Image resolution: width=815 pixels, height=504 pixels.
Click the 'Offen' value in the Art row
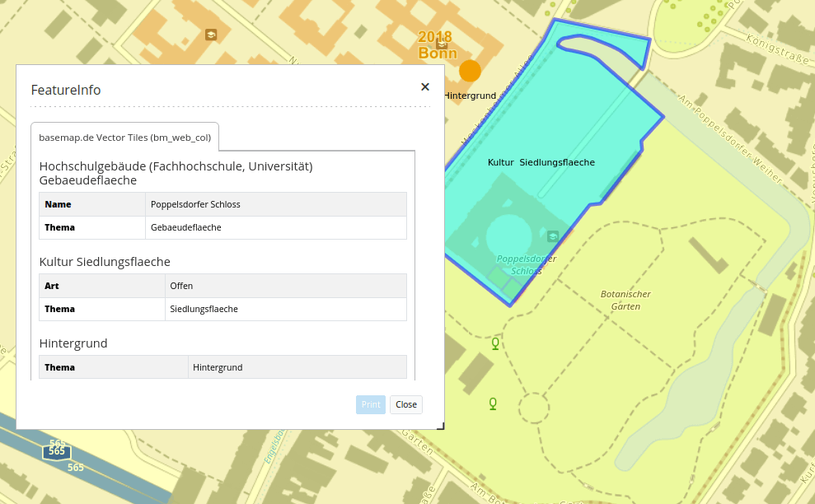pyautogui.click(x=181, y=286)
